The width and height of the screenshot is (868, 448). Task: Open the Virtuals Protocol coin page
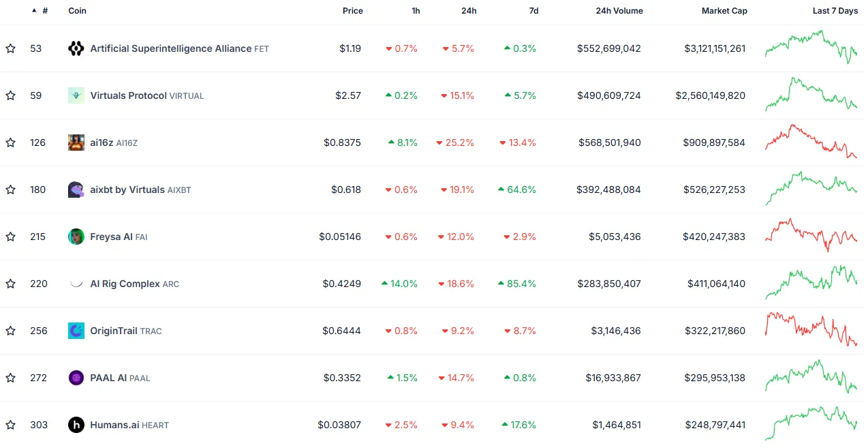[x=147, y=95]
